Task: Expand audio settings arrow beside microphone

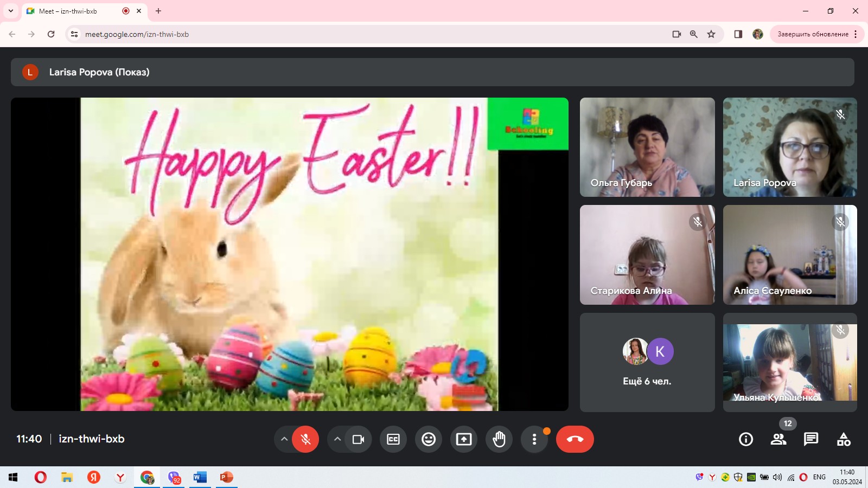Action: pyautogui.click(x=284, y=439)
